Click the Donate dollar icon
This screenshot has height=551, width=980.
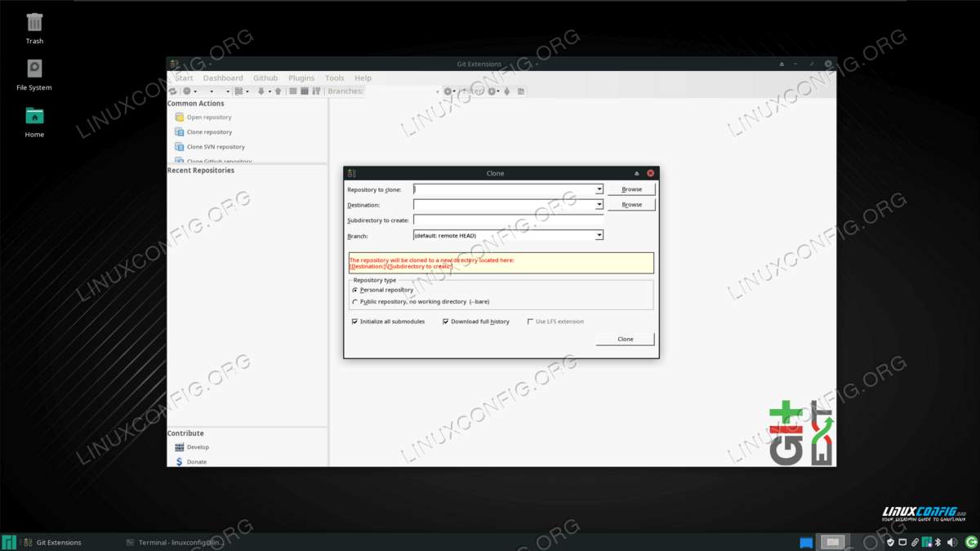click(x=180, y=462)
